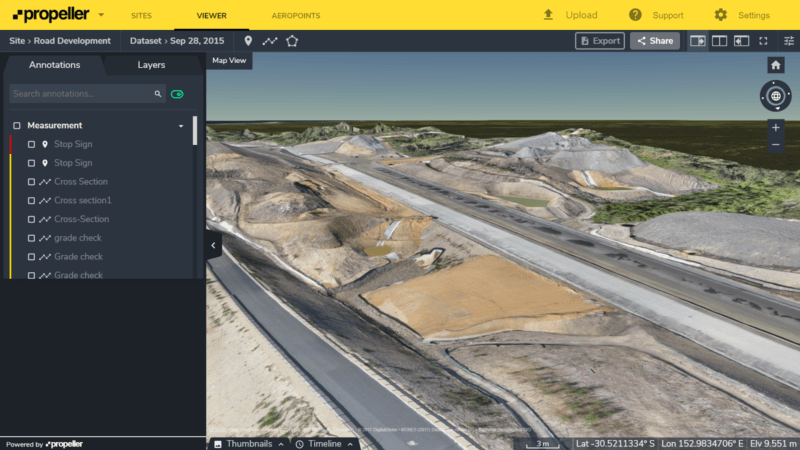Select the lowercase grade check annotation
The width and height of the screenshot is (800, 450).
(x=78, y=238)
